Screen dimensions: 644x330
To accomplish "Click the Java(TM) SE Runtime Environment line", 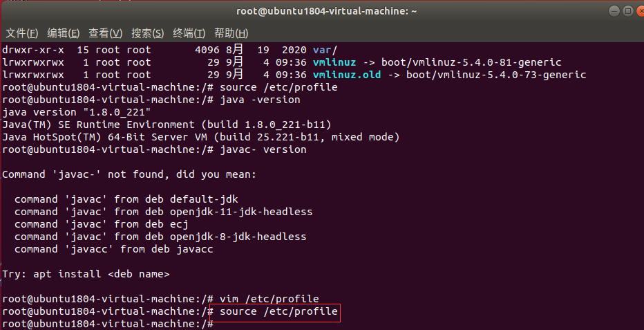I will tap(167, 125).
